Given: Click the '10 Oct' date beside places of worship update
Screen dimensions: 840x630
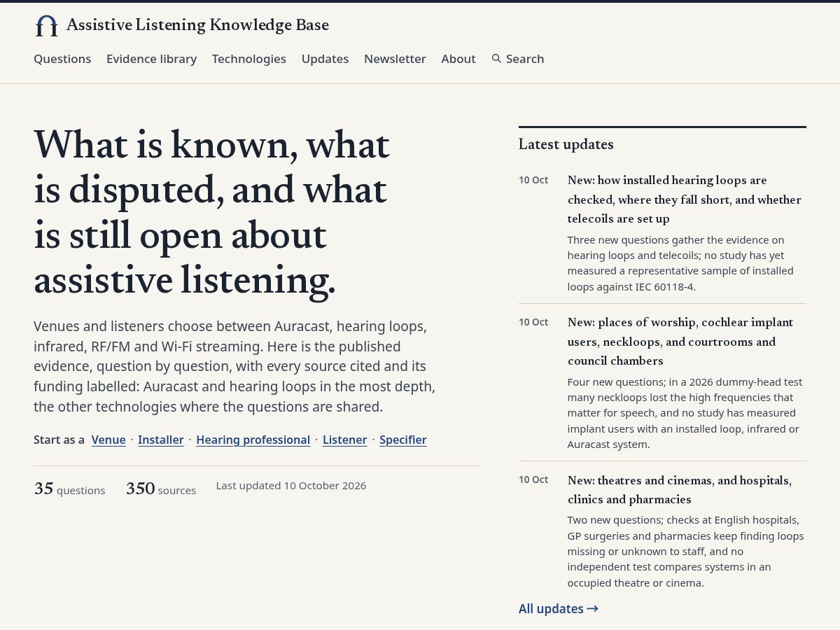Looking at the screenshot, I should point(533,322).
